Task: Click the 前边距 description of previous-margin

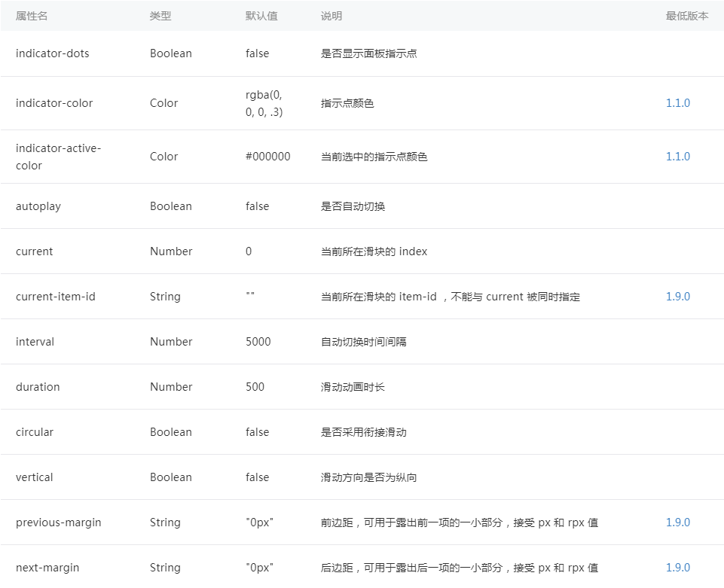Action: coord(460,522)
